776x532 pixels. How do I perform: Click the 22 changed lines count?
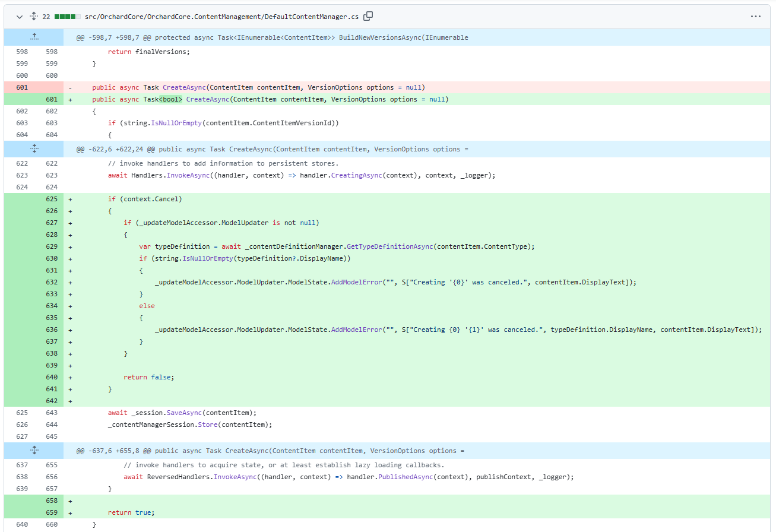46,17
